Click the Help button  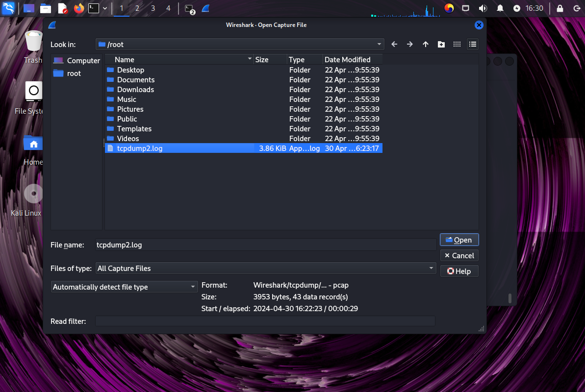459,271
